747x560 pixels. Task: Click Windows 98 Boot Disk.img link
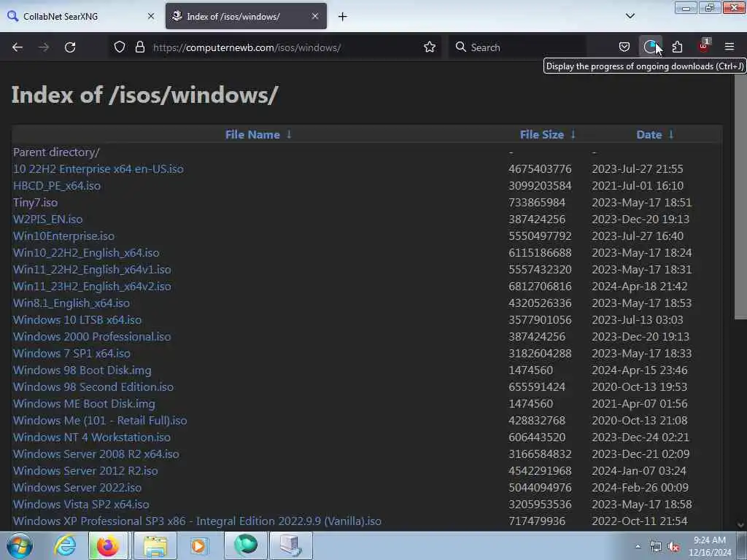click(82, 370)
